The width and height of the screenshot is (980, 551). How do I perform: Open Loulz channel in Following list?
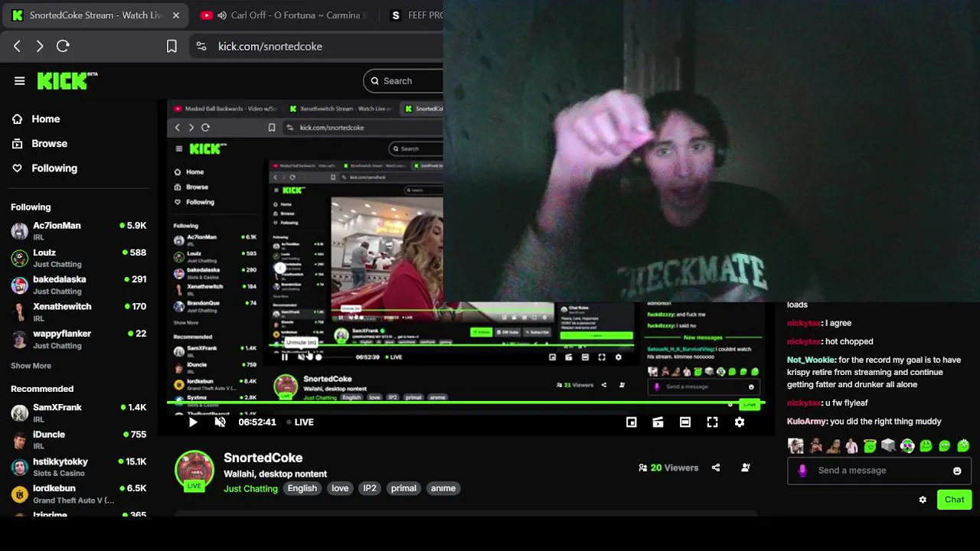(x=78, y=258)
